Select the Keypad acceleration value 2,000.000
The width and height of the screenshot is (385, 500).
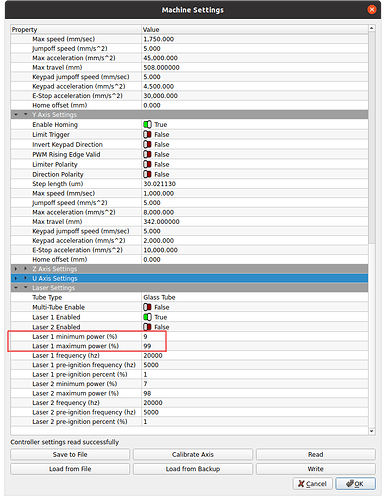point(158,240)
